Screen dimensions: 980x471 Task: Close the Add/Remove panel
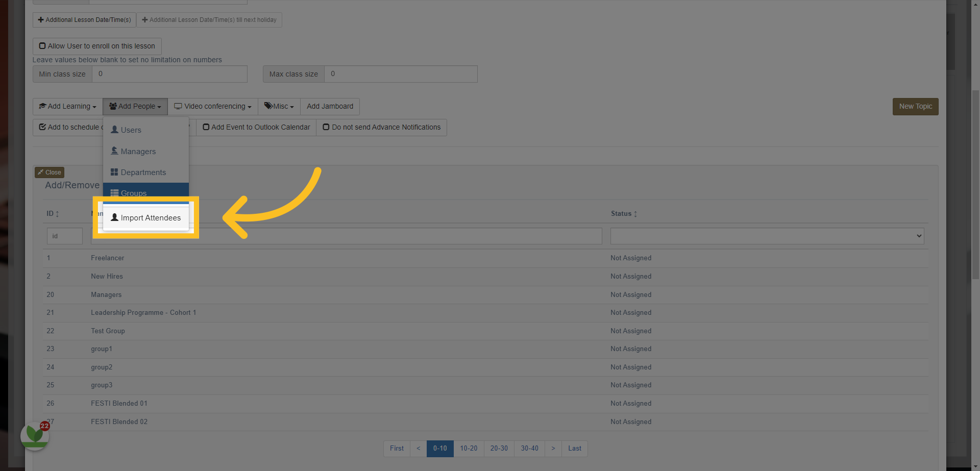[50, 172]
